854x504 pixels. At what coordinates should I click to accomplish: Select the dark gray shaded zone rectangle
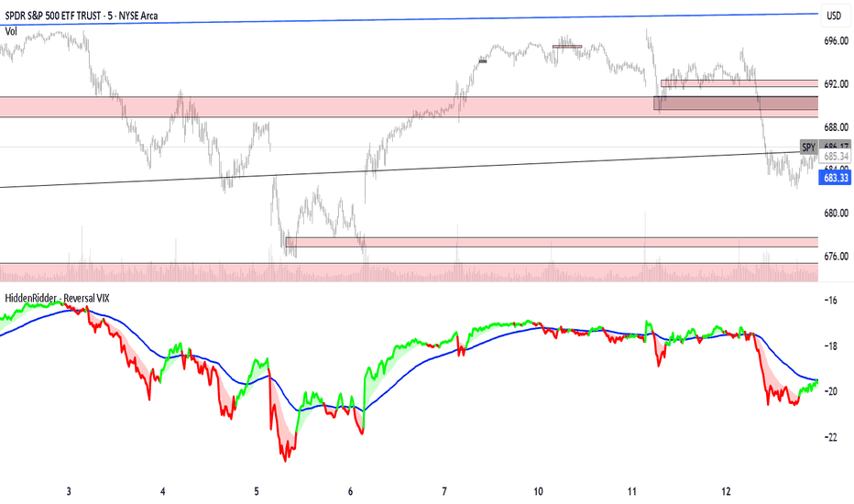point(735,104)
